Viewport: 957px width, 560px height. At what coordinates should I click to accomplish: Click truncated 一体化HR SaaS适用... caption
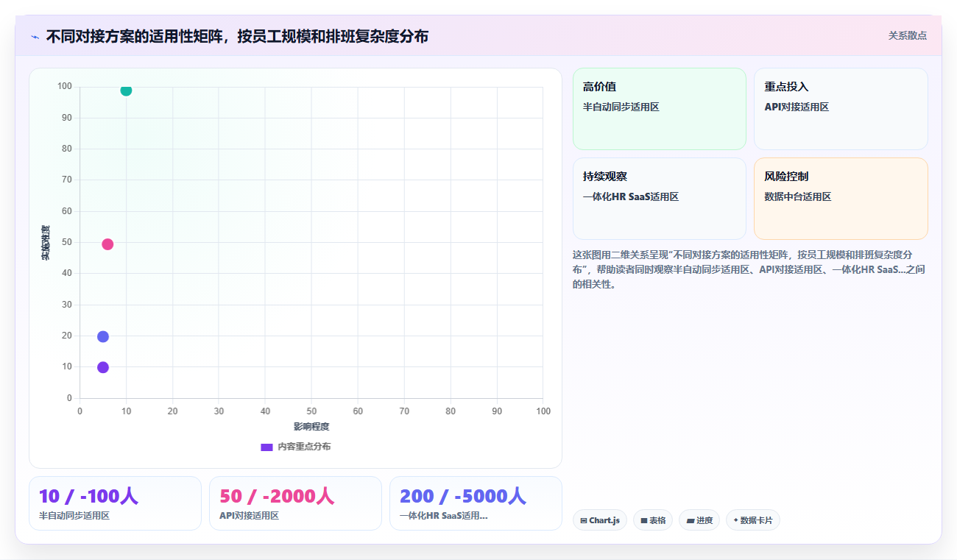pos(444,516)
